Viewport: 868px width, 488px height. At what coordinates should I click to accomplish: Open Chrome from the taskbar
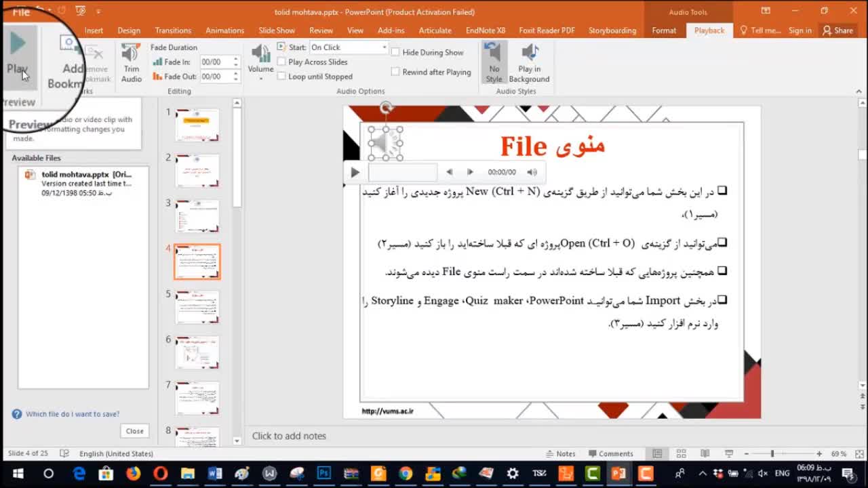pyautogui.click(x=406, y=473)
